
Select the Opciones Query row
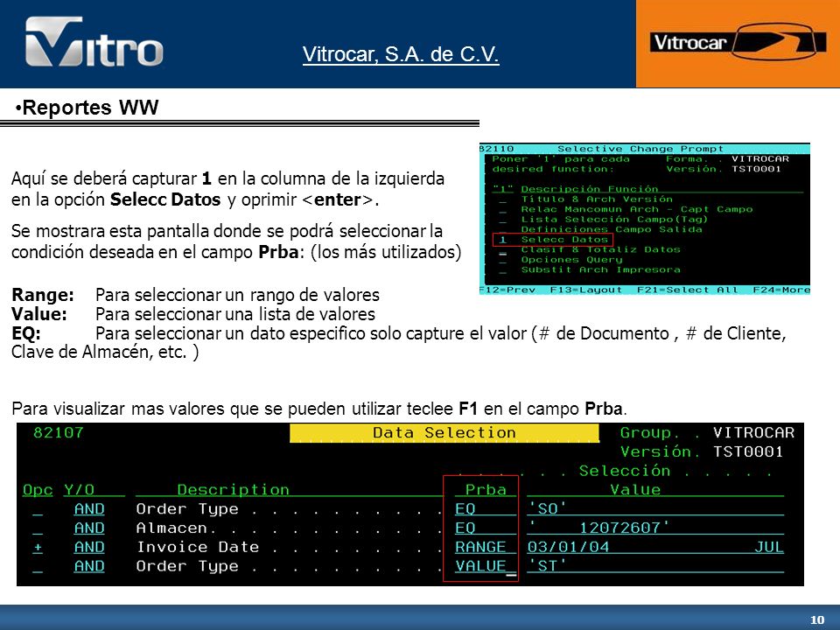[x=572, y=260]
